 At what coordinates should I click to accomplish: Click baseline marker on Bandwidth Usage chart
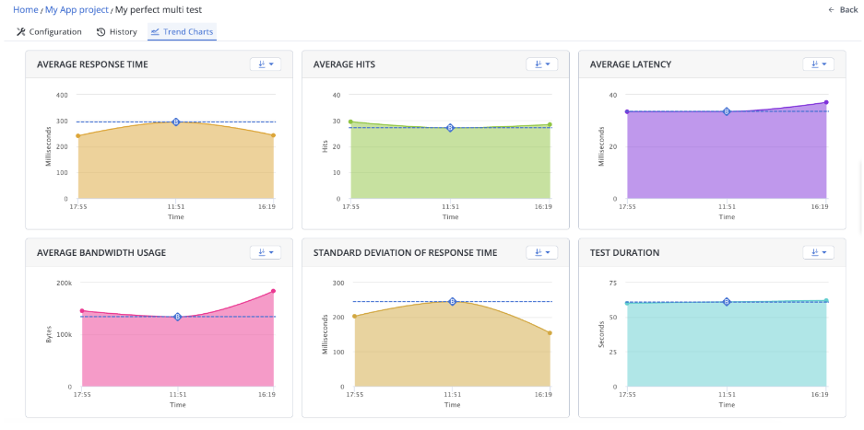point(177,317)
